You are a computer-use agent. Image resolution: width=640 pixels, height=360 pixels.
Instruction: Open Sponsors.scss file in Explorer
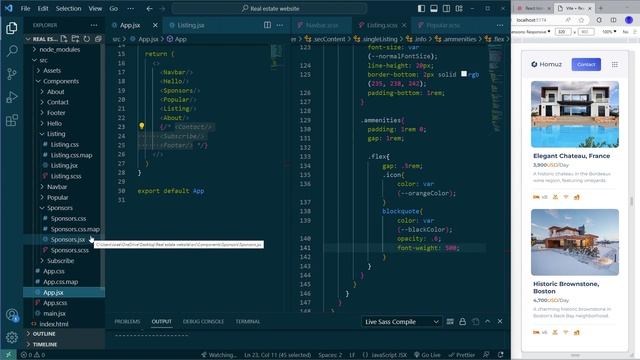click(69, 250)
